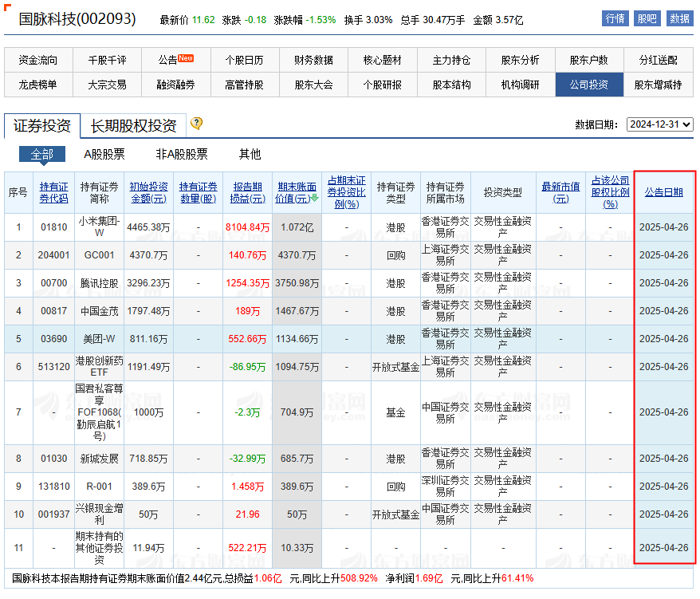Click the 行情 button
The height and width of the screenshot is (599, 700).
[615, 19]
